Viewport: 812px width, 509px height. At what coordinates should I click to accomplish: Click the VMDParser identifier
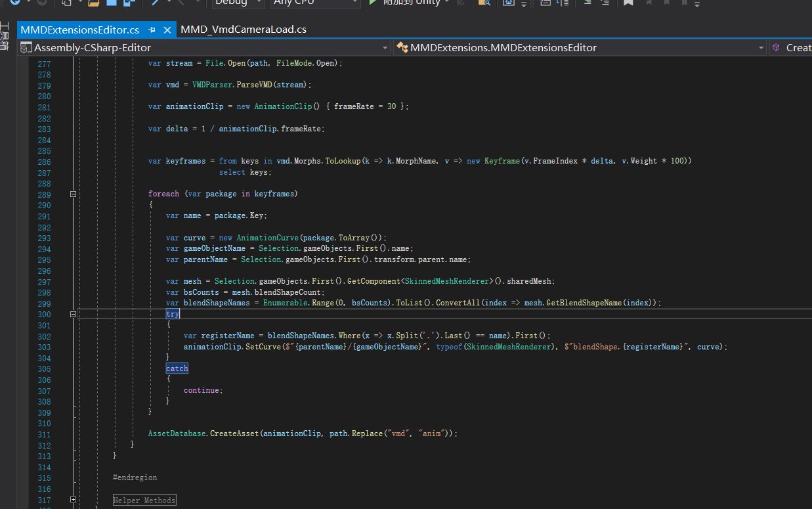pyautogui.click(x=212, y=85)
